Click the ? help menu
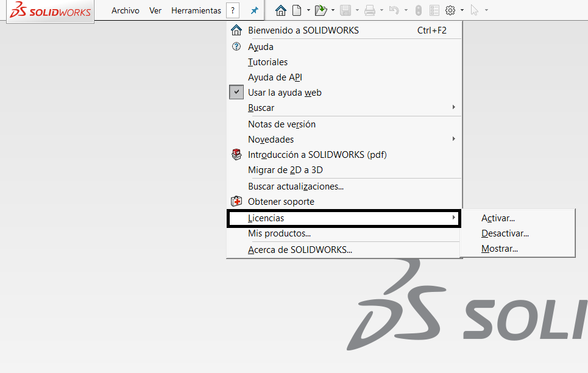Viewport: 588px width, 373px height. (233, 10)
